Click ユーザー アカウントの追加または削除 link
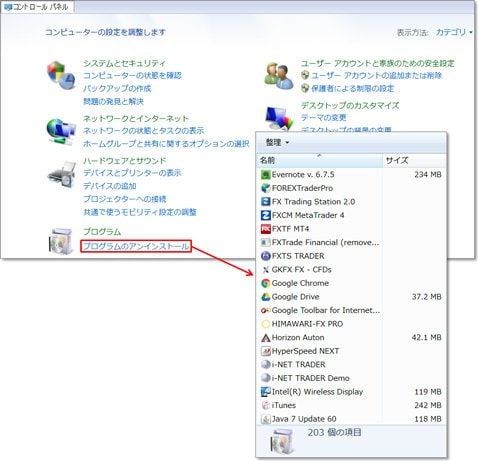The height and width of the screenshot is (461, 478). pos(376,76)
